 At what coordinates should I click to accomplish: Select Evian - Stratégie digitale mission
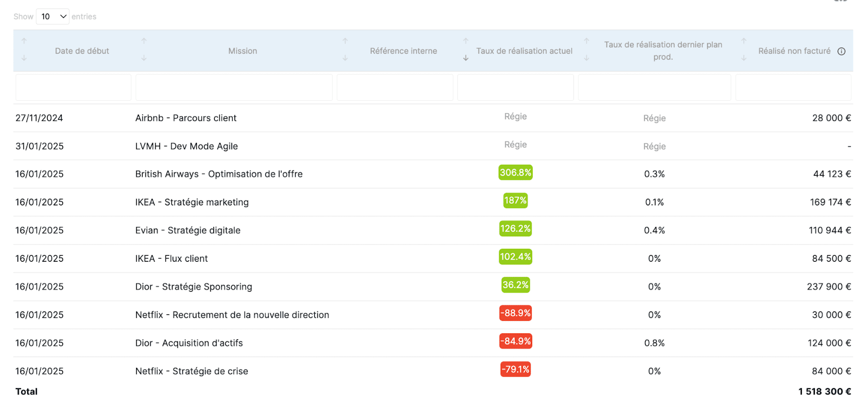point(188,230)
